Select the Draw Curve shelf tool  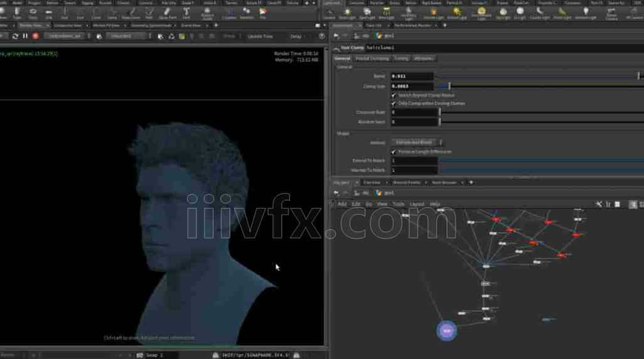coord(131,13)
